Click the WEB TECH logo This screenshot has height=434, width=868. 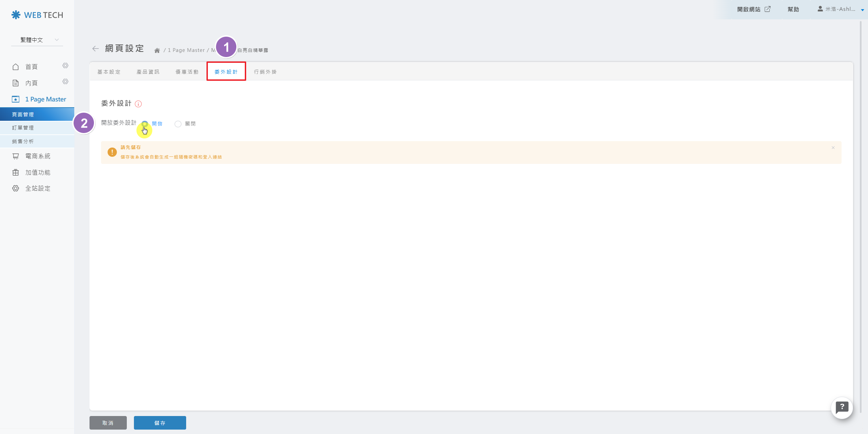point(37,15)
